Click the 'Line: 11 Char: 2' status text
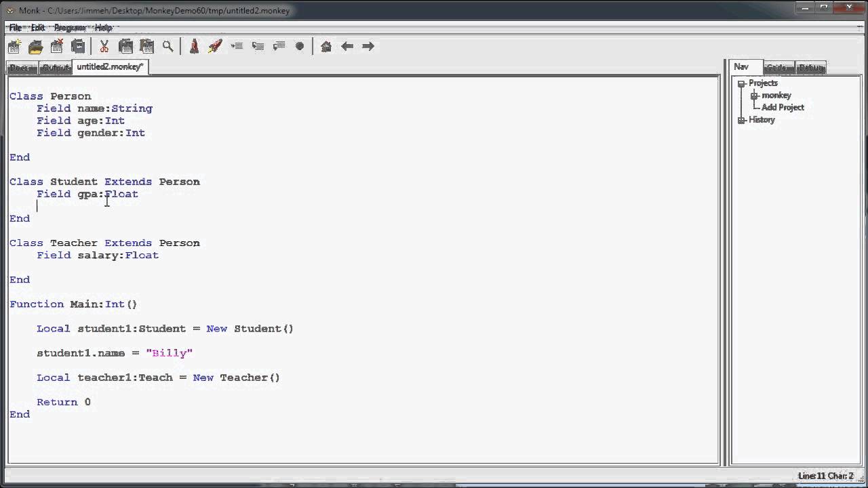Viewport: 868px width, 488px height. pos(825,476)
